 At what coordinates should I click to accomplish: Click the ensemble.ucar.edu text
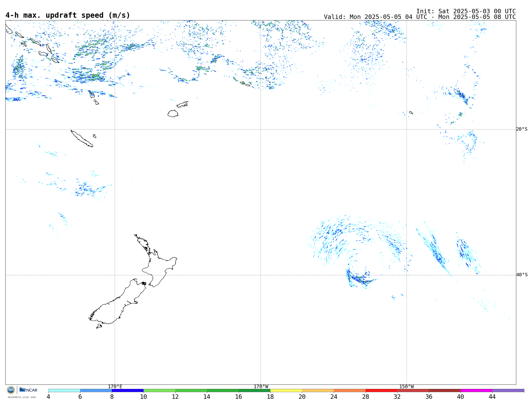coord(22,397)
